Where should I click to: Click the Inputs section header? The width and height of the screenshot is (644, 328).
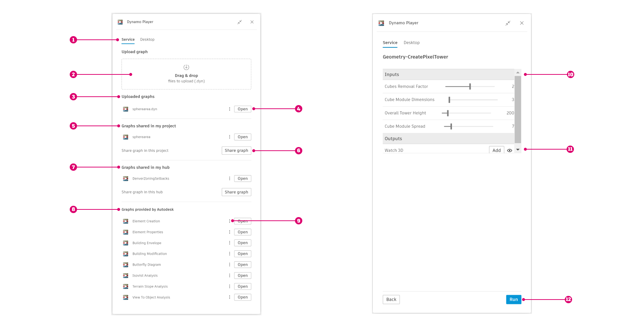[x=449, y=74]
